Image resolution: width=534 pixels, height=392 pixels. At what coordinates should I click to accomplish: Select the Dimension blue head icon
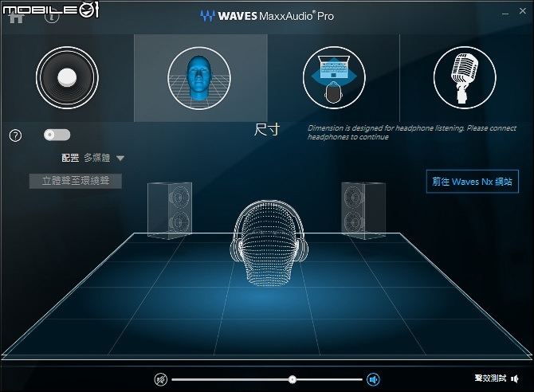[199, 78]
